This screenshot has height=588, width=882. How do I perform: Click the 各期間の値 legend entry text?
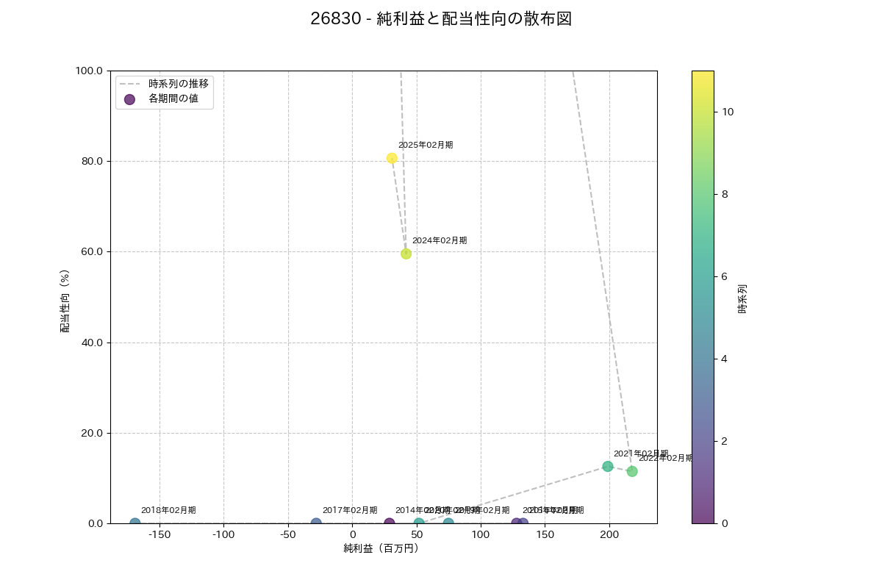pos(173,98)
